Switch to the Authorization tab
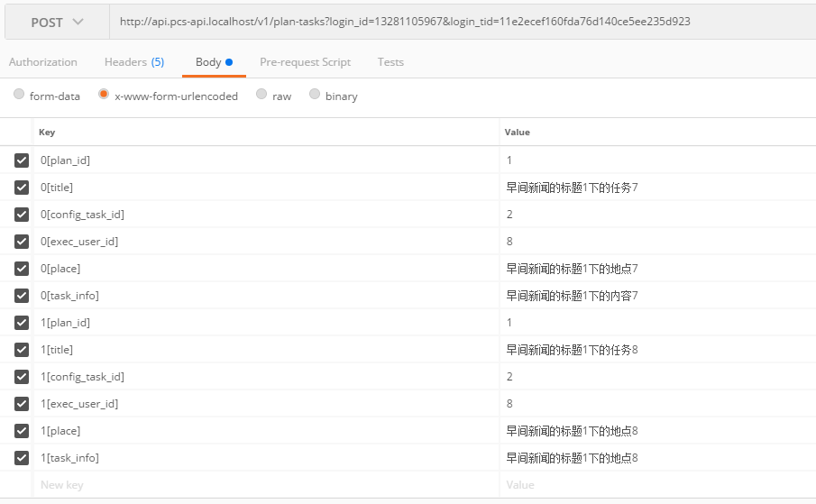The width and height of the screenshot is (816, 504). [x=43, y=62]
